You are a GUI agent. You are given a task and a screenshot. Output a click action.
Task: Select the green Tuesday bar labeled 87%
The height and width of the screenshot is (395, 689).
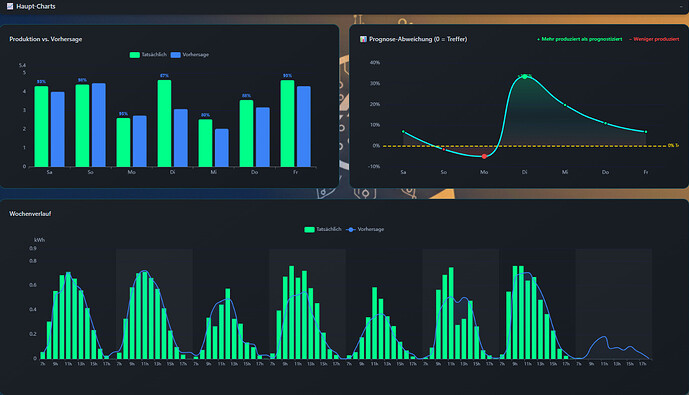(x=164, y=123)
